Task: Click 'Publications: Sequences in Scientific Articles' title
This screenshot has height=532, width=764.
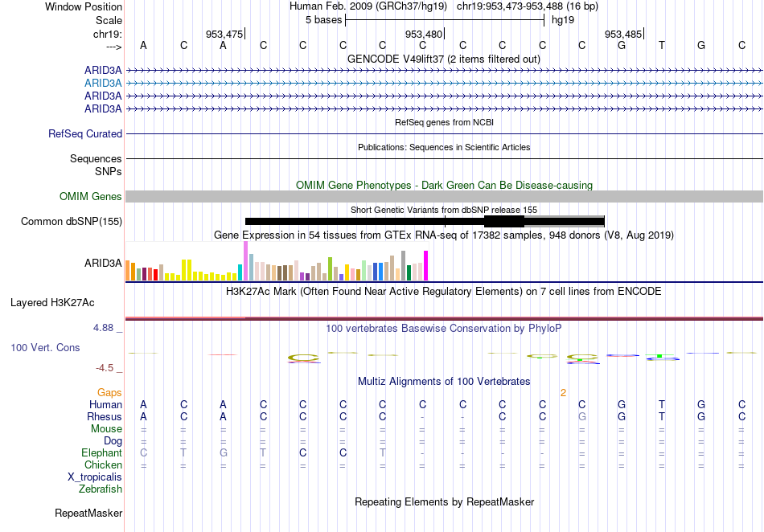Action: tap(444, 147)
